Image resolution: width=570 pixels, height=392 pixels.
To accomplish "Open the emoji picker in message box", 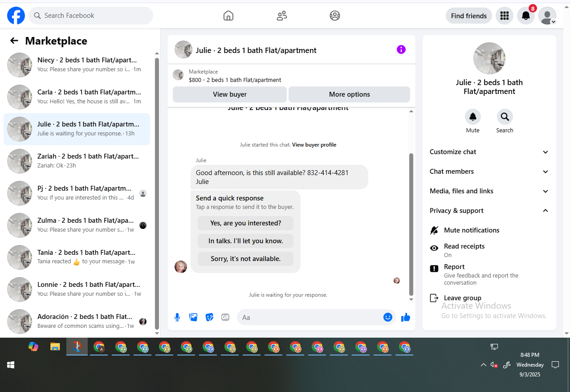I will 388,317.
